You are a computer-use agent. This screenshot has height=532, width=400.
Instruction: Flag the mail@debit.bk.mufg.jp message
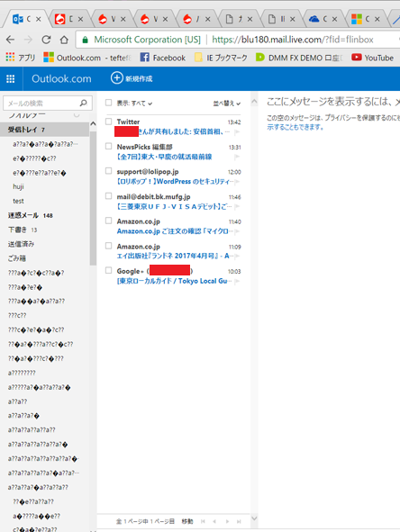[237, 207]
